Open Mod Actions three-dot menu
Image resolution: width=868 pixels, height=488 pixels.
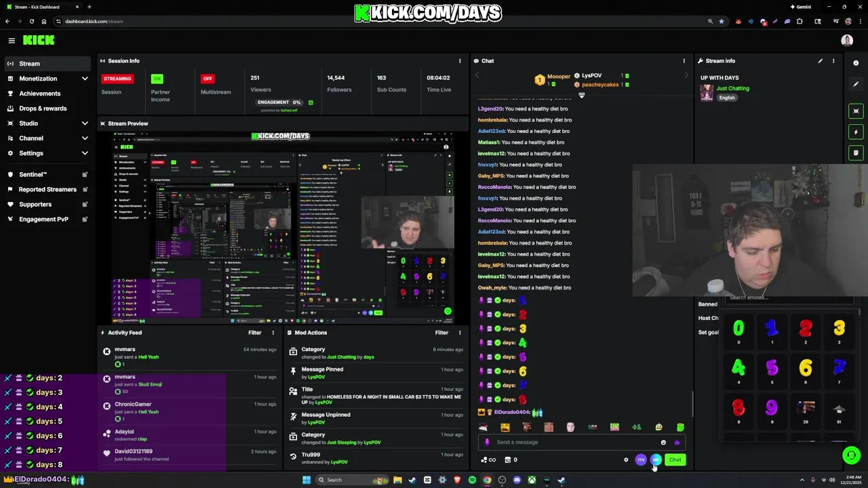pyautogui.click(x=460, y=333)
